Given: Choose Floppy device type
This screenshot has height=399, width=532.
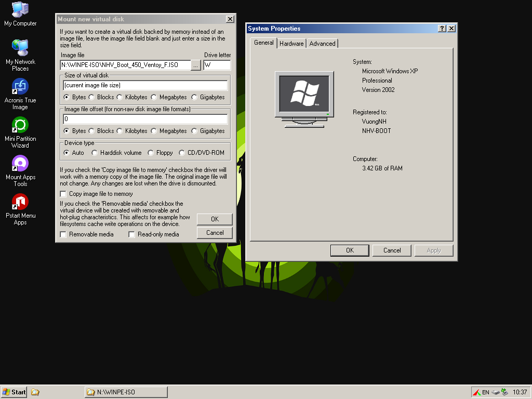Looking at the screenshot, I should pyautogui.click(x=161, y=153).
